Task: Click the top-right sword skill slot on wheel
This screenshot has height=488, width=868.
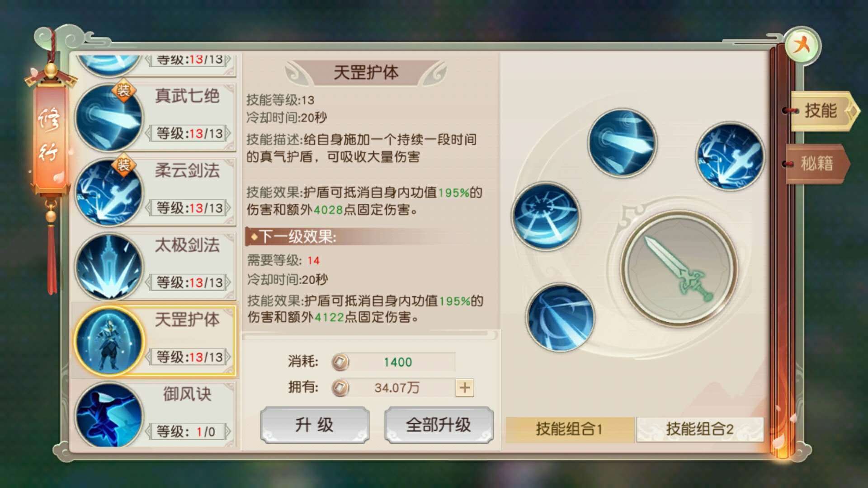Action: coord(729,156)
